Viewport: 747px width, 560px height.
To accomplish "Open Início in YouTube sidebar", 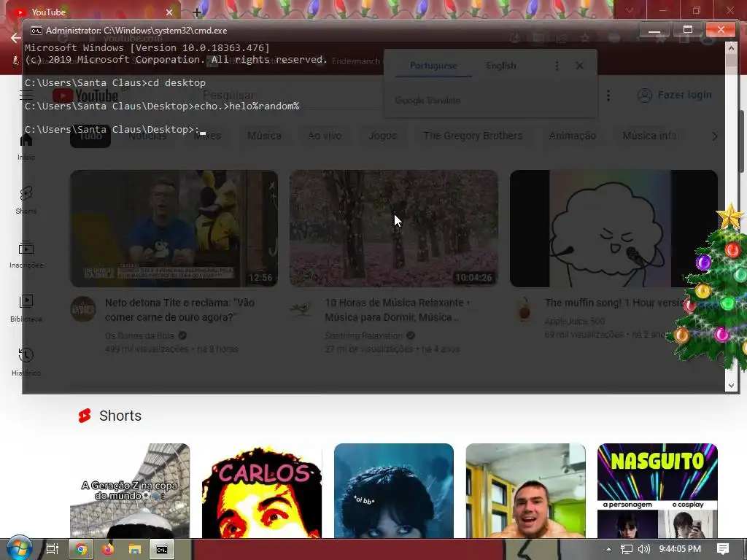I will [x=26, y=146].
